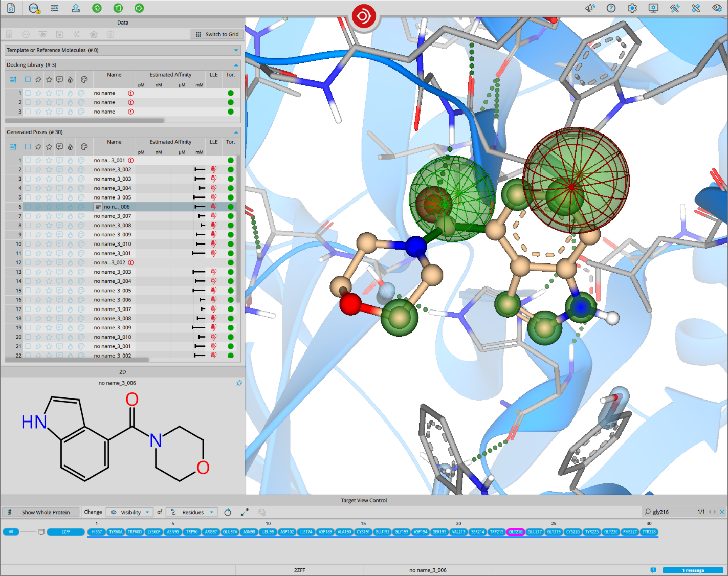Open the help question mark icon

point(611,8)
